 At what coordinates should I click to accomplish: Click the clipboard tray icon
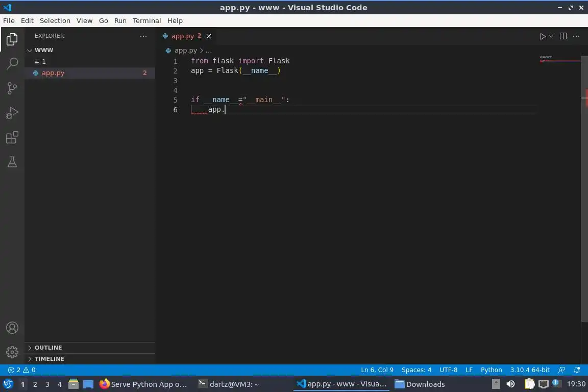[529, 384]
